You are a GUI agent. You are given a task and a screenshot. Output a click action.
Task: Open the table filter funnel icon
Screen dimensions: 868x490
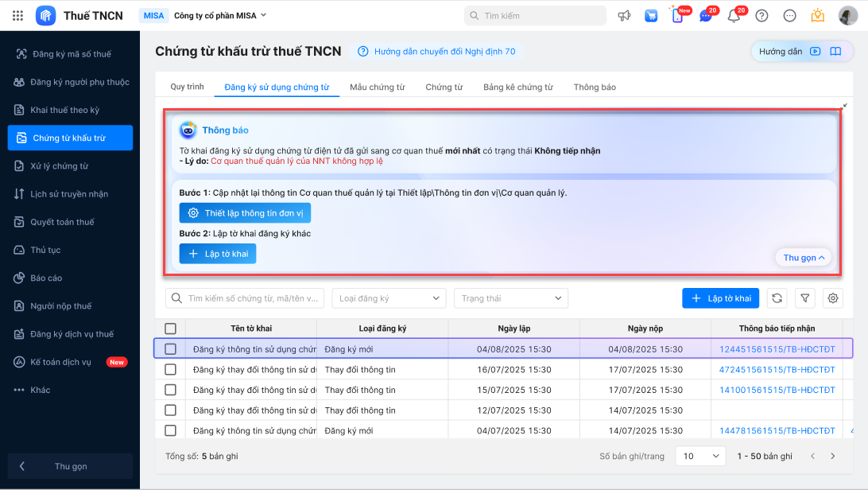tap(805, 298)
